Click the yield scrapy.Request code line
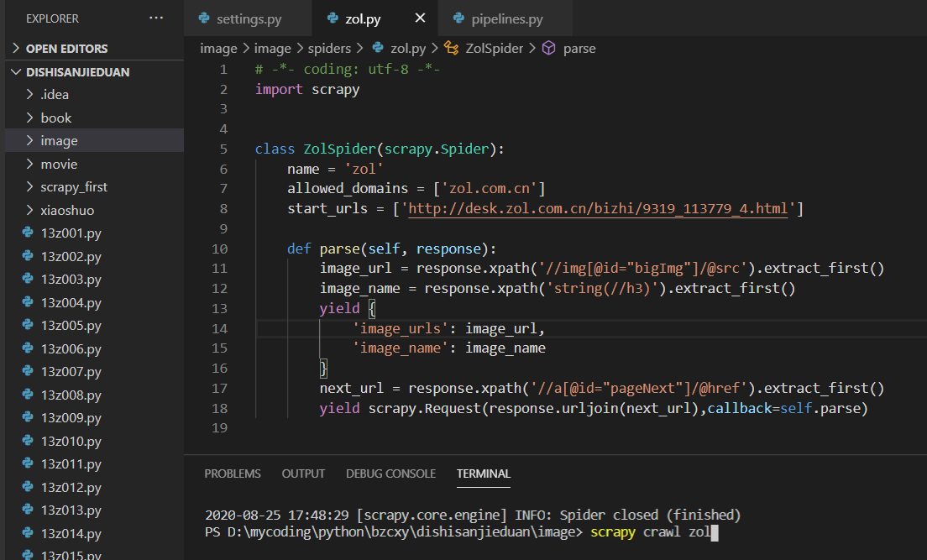The height and width of the screenshot is (560, 927). point(594,409)
